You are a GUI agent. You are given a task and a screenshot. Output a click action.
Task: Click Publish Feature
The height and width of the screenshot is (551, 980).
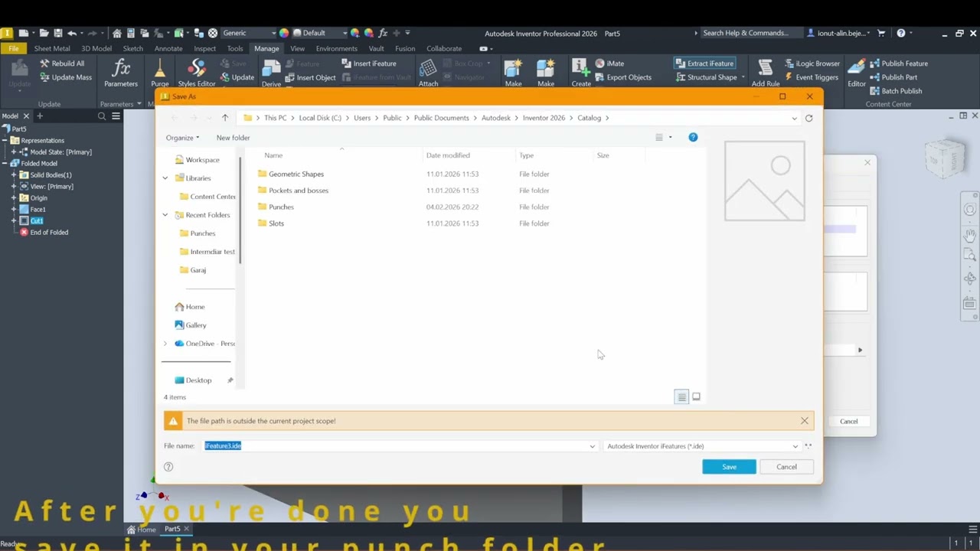[898, 64]
